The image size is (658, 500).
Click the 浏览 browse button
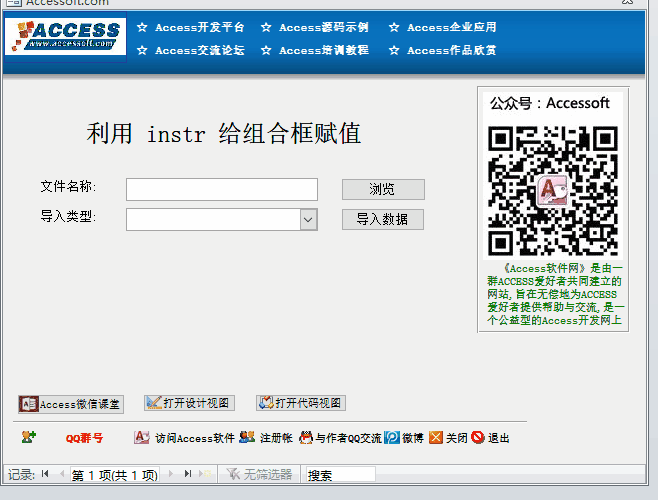tap(383, 189)
